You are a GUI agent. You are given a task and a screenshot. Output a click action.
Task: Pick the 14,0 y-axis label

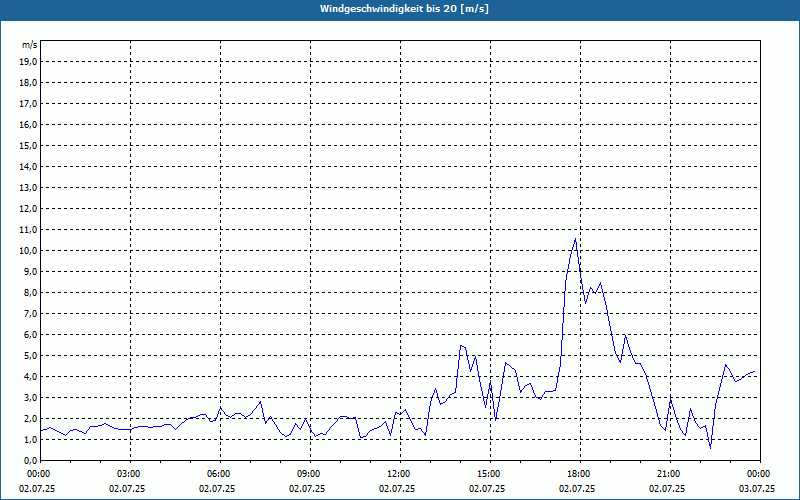click(x=28, y=166)
